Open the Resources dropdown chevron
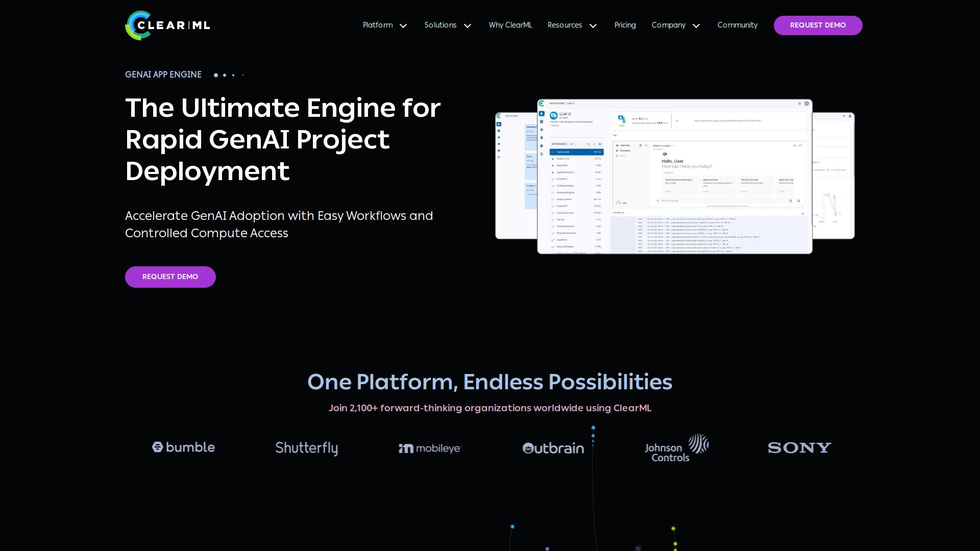The height and width of the screenshot is (551, 980). pyautogui.click(x=593, y=26)
